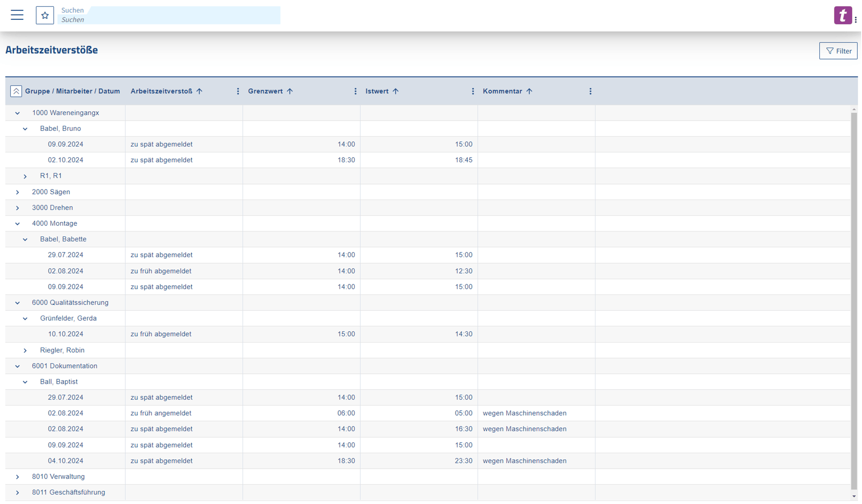Viewport: 862px width, 504px height.
Task: Open the Grenzwert column options menu
Action: click(x=356, y=91)
